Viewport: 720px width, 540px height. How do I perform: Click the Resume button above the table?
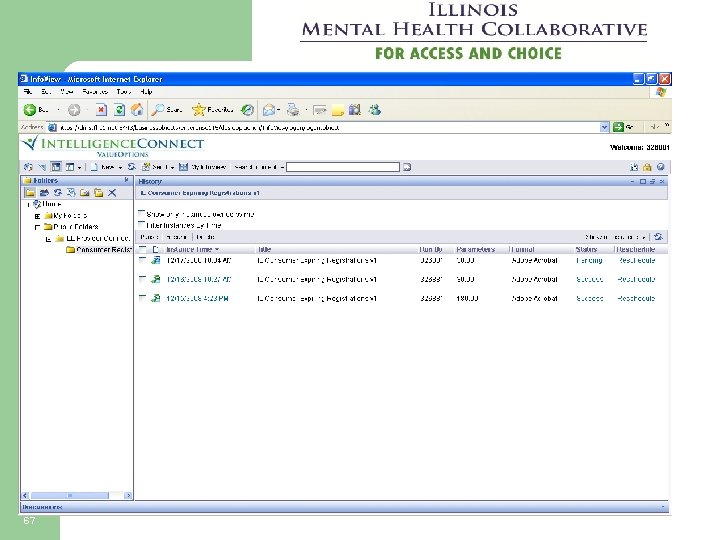[x=176, y=237]
